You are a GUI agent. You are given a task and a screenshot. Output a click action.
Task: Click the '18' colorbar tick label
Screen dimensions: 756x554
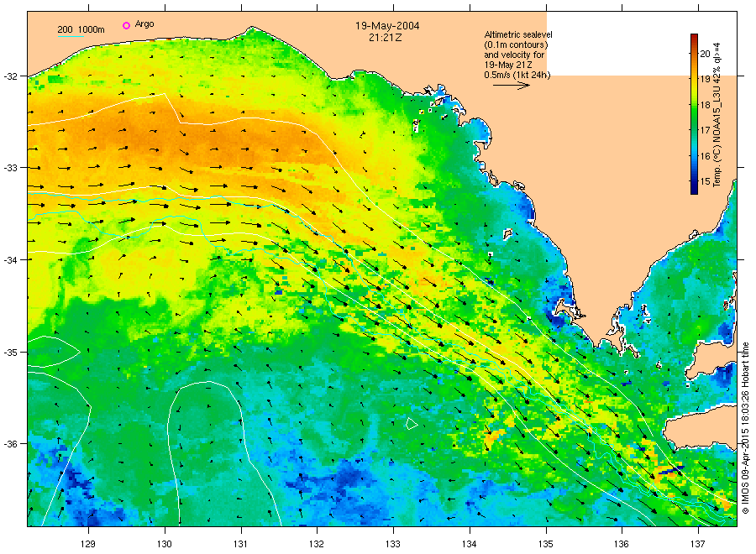pos(705,105)
